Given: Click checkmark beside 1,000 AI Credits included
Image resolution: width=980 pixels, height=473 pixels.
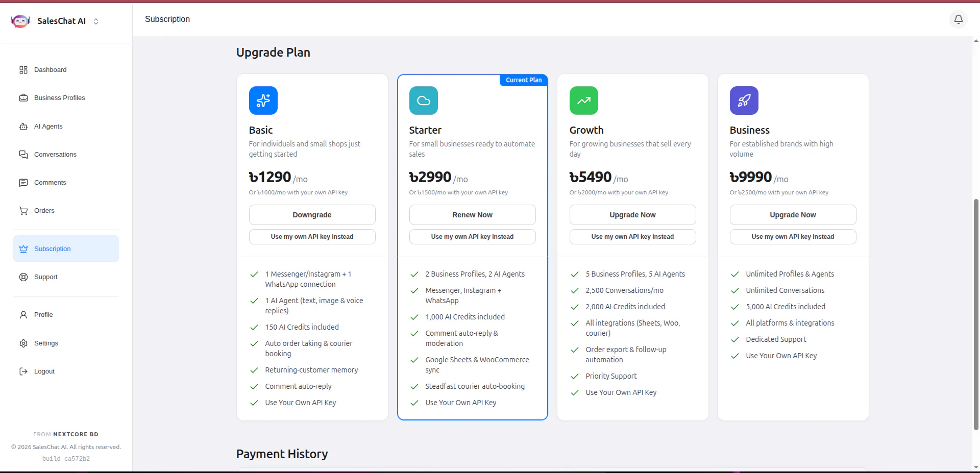Looking at the screenshot, I should pyautogui.click(x=414, y=317).
